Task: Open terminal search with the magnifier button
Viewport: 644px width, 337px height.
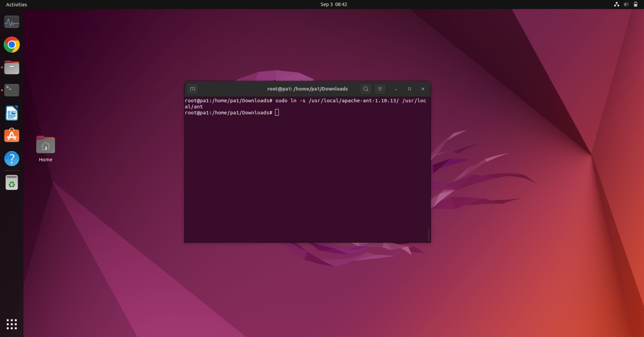Action: [x=365, y=89]
